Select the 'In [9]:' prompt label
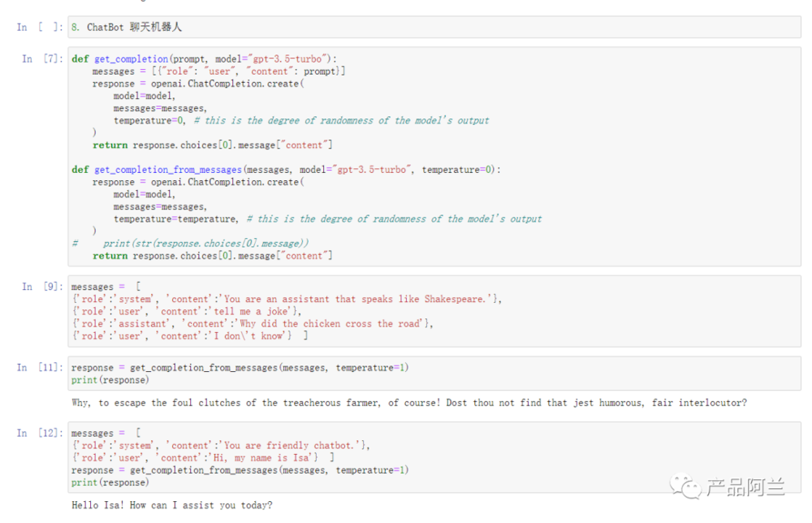 click(42, 287)
